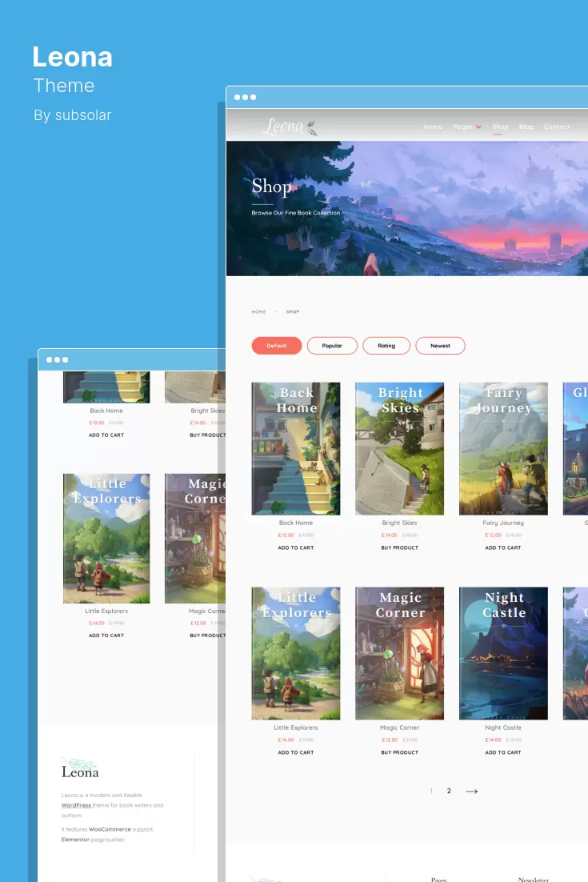Click the Leona footer logo in back window

(x=80, y=768)
